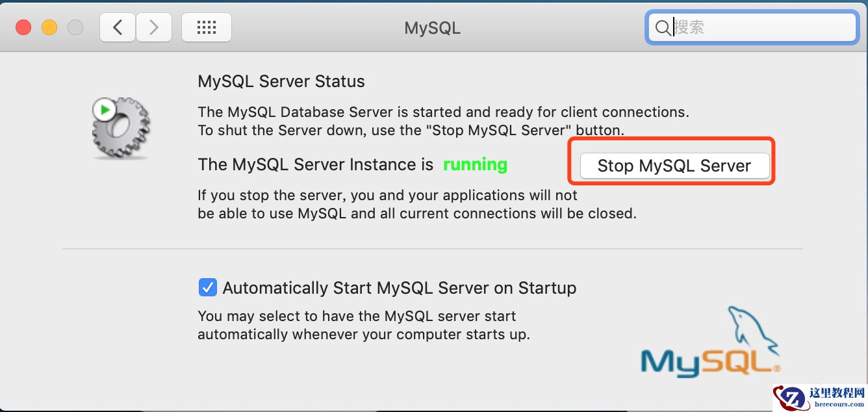The image size is (868, 412).
Task: Show all preferences with grid button
Action: click(206, 27)
